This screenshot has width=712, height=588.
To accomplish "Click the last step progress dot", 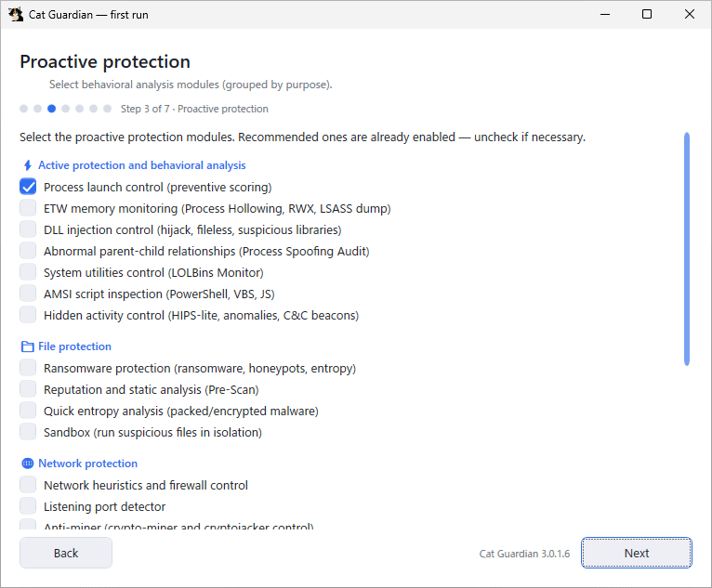I will [108, 109].
